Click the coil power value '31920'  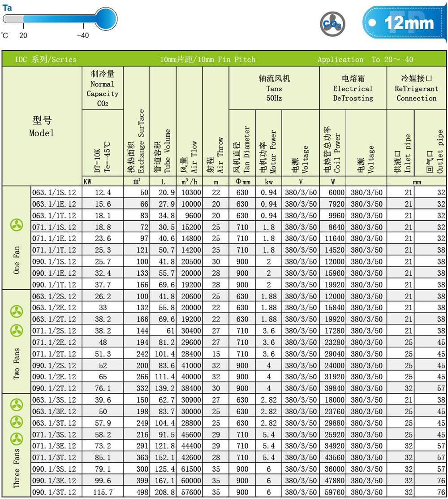coord(334,377)
